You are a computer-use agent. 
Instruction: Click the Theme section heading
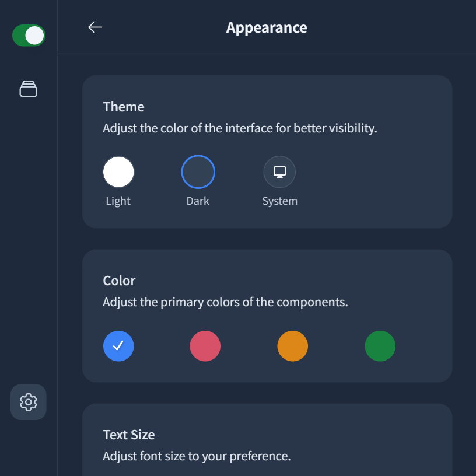(x=124, y=107)
